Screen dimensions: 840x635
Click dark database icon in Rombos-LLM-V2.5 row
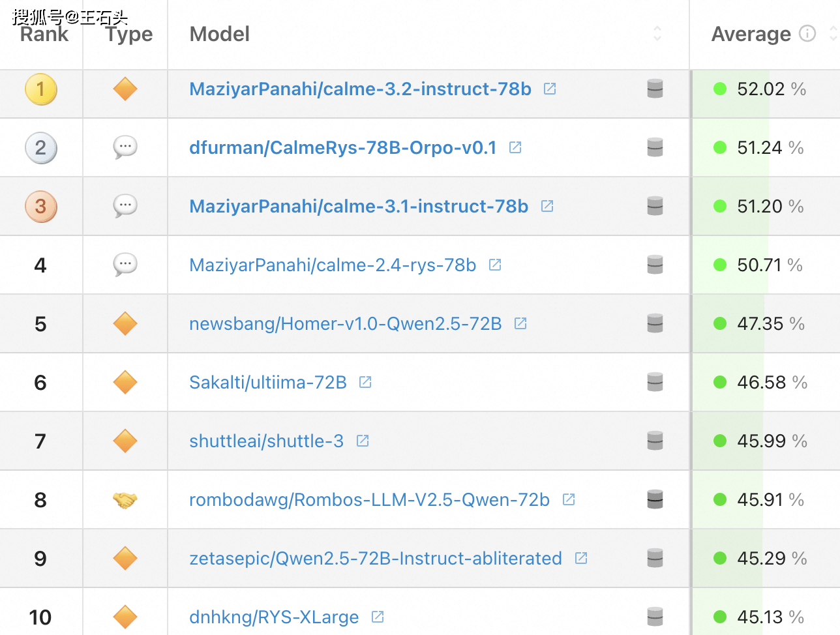pyautogui.click(x=655, y=499)
